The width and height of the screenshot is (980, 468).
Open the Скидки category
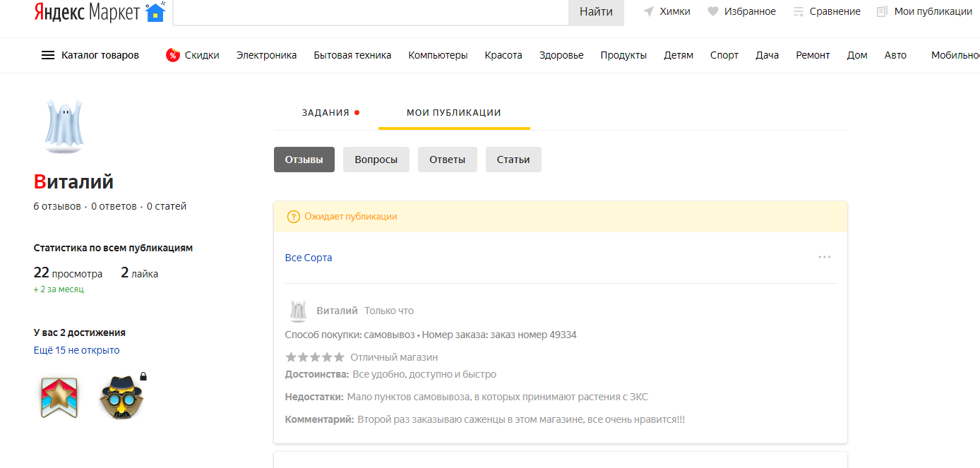click(202, 55)
